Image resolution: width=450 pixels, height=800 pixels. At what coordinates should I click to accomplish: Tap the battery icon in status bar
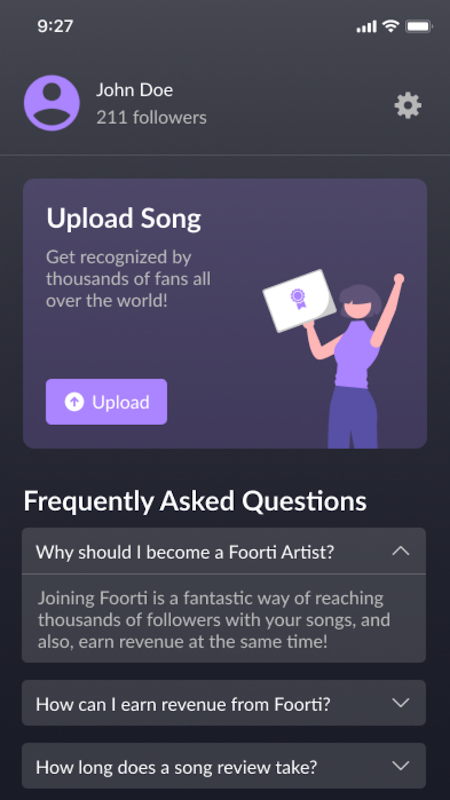(x=419, y=26)
